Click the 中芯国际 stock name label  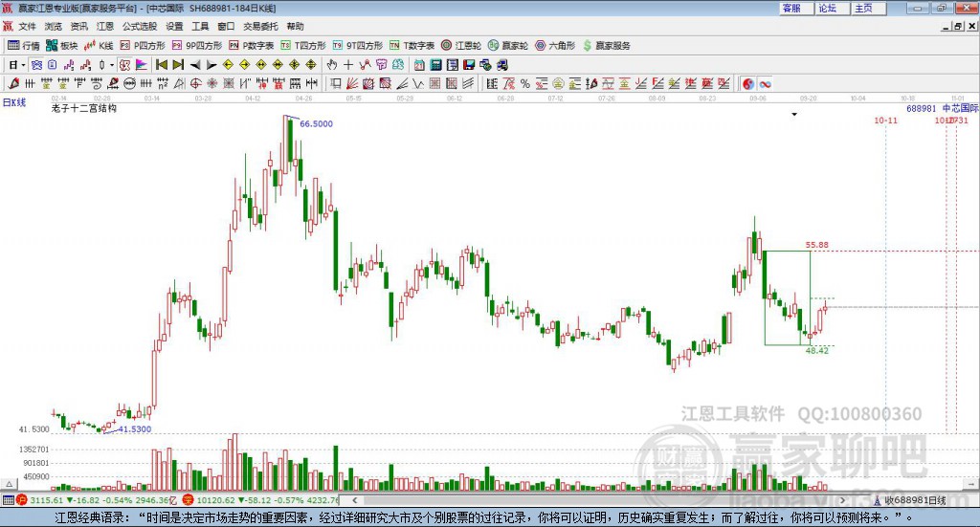tap(961, 108)
